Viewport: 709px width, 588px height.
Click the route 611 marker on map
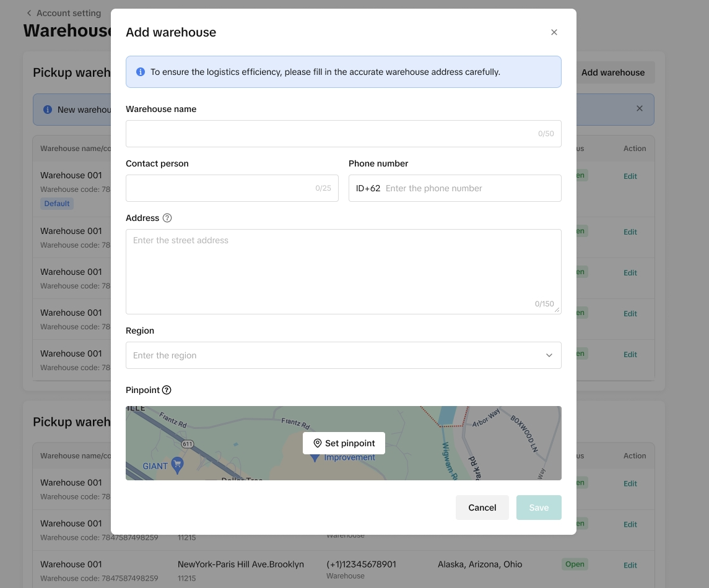point(188,444)
